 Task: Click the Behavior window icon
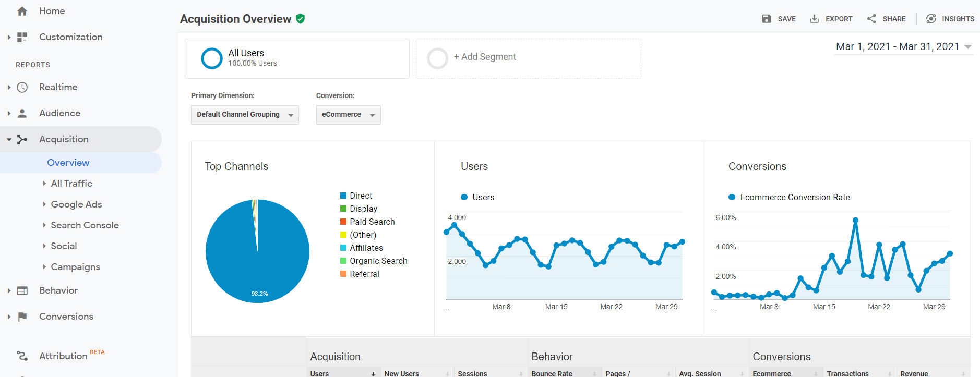(22, 290)
